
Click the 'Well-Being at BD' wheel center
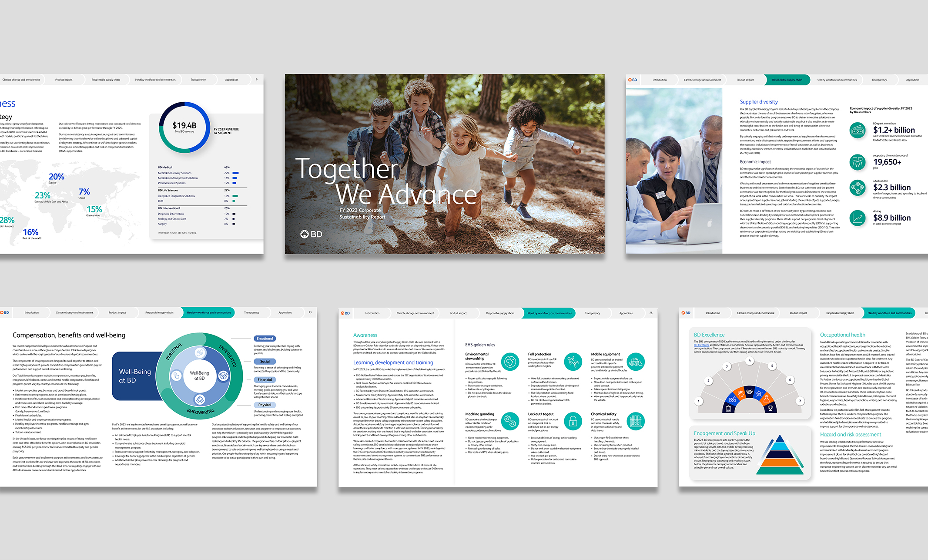click(x=200, y=376)
